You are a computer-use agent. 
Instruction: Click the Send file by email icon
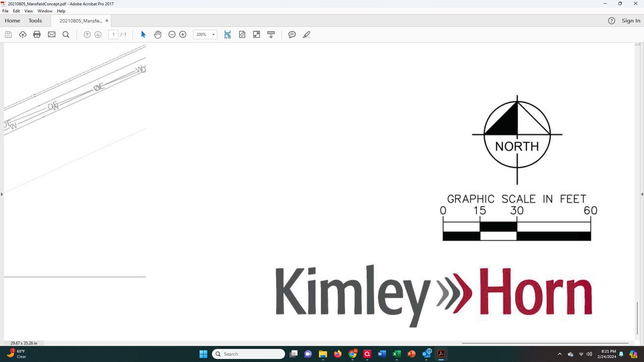[51, 35]
